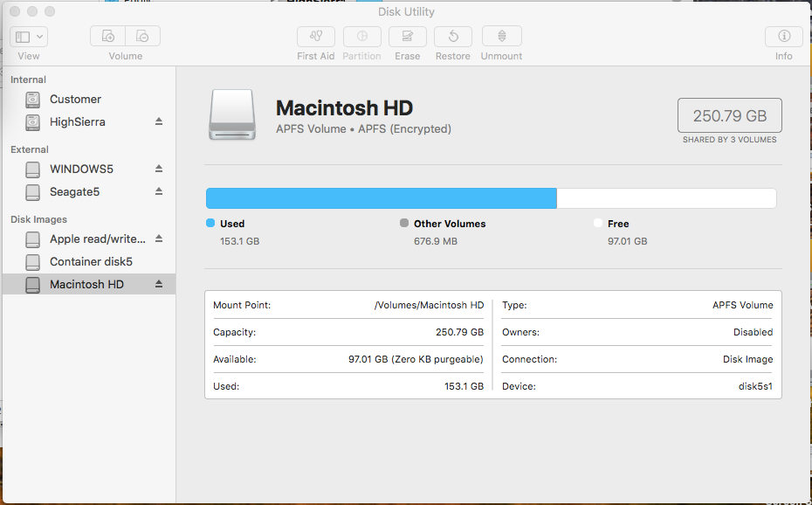Select the Customer disk in sidebar

89,100
